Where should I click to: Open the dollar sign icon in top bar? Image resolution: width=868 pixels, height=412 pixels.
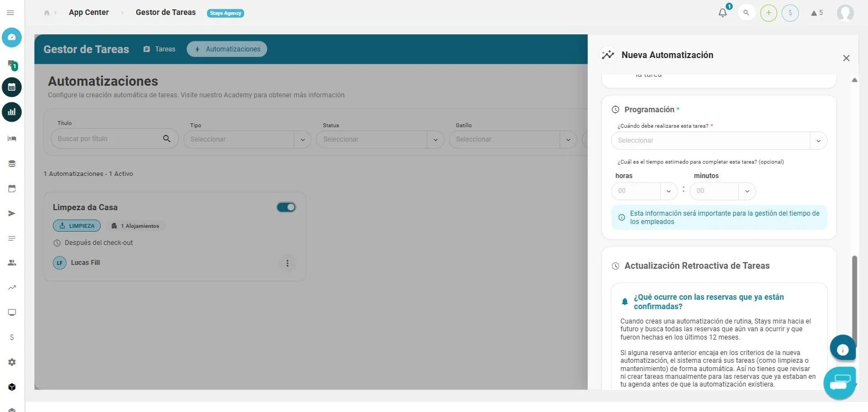click(790, 13)
